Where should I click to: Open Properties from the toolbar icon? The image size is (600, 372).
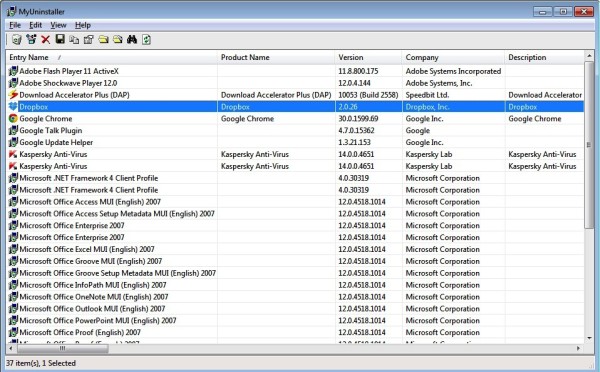88,39
